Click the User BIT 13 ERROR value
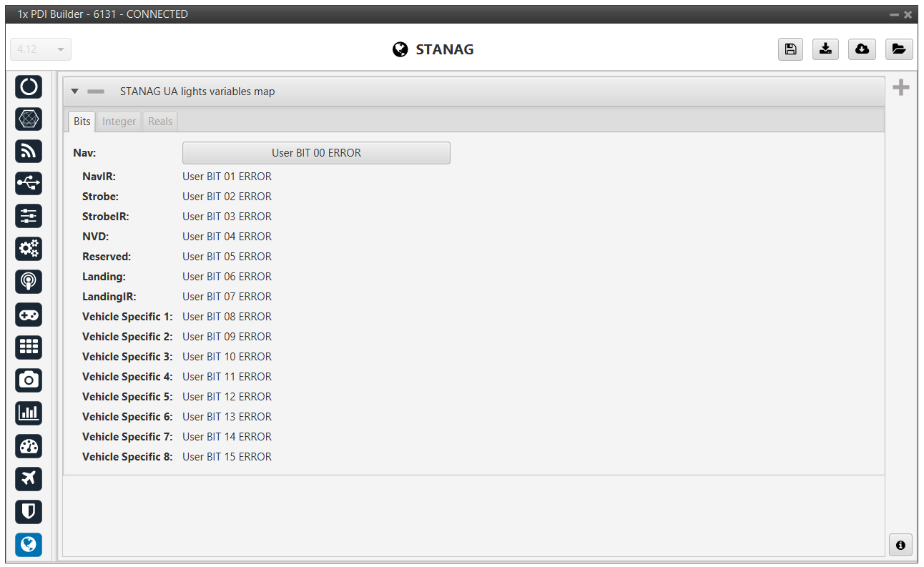Viewport: 924px width, 567px height. (x=227, y=417)
